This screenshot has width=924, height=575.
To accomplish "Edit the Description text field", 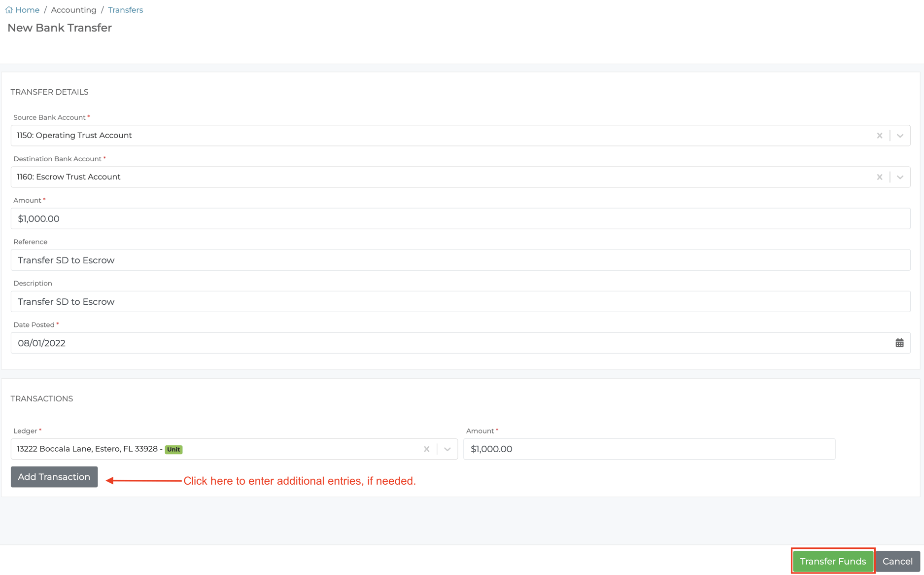I will coord(460,301).
